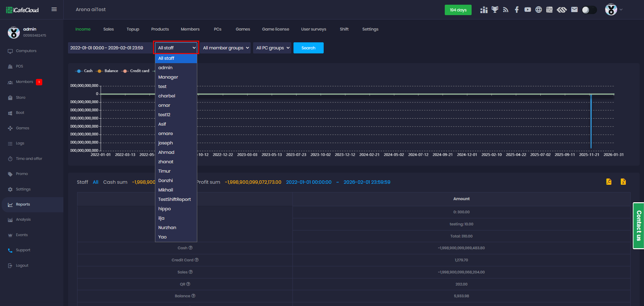Expand the profile avatar menu chevron
The height and width of the screenshot is (306, 644).
point(621,10)
